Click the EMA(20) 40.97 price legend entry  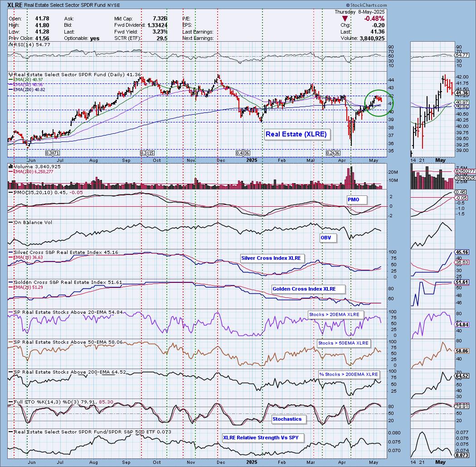26,79
